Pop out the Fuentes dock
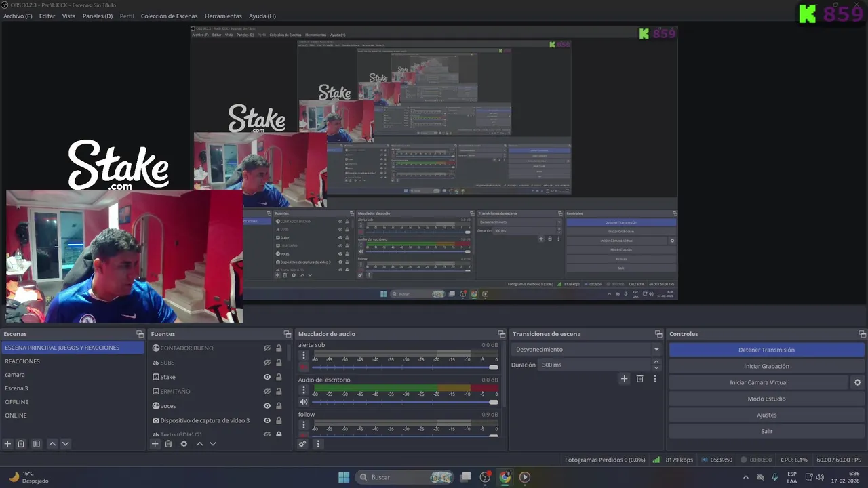The width and height of the screenshot is (868, 488). pyautogui.click(x=288, y=334)
